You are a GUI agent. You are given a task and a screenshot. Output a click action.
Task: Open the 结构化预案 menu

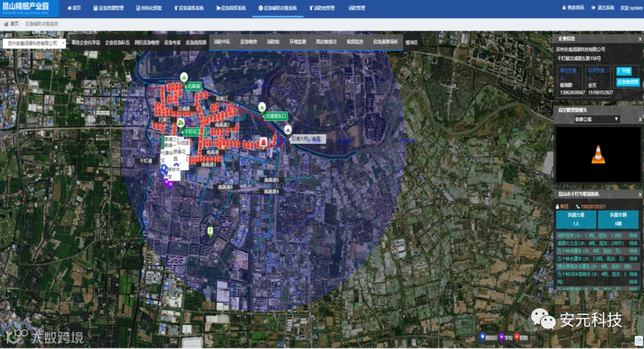pyautogui.click(x=148, y=8)
